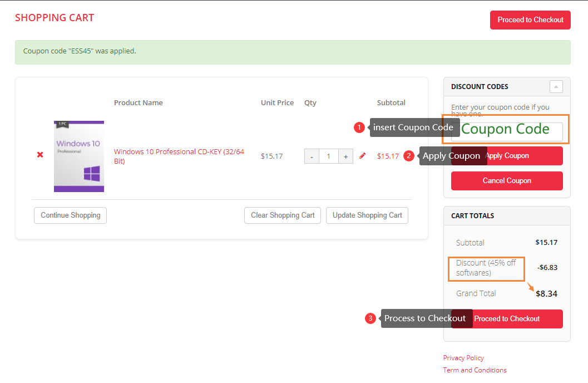Click Update Shopping Cart button
This screenshot has width=588, height=383.
click(x=367, y=215)
